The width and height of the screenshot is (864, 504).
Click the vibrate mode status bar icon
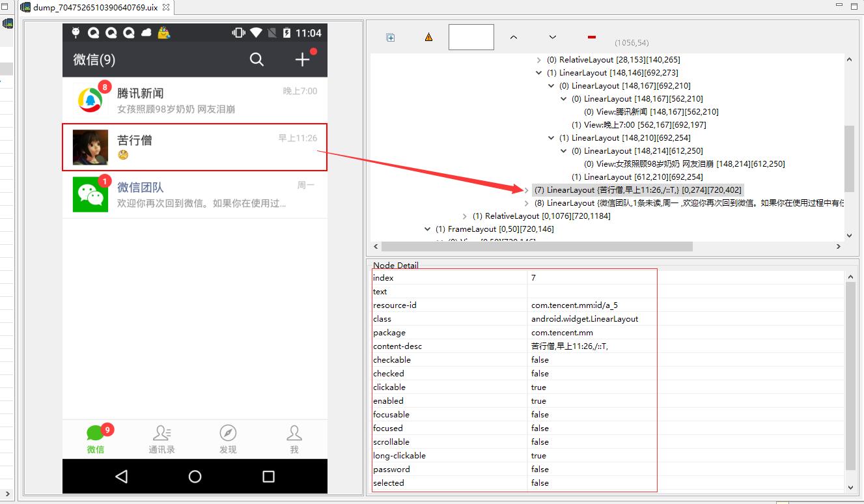click(238, 33)
